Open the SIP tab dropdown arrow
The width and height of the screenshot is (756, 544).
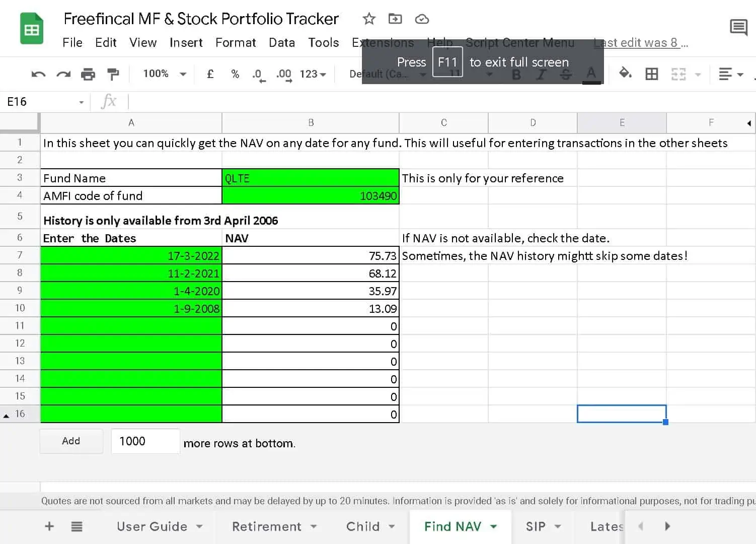coord(558,526)
